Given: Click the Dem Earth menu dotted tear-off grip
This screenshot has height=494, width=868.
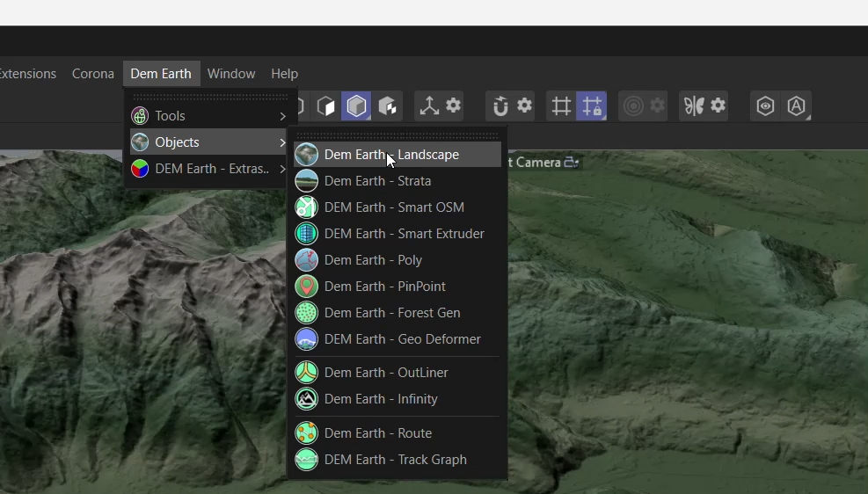Looking at the screenshot, I should tap(210, 97).
